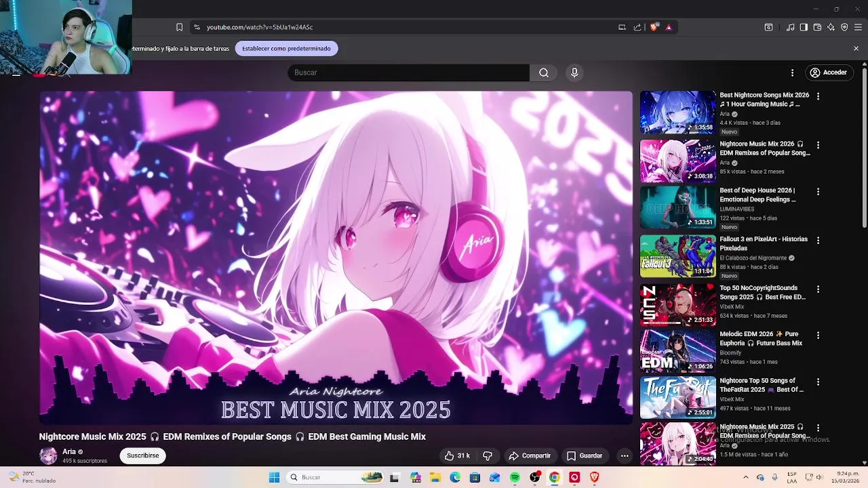Click the main video player area
868x488 pixels.
point(336,258)
